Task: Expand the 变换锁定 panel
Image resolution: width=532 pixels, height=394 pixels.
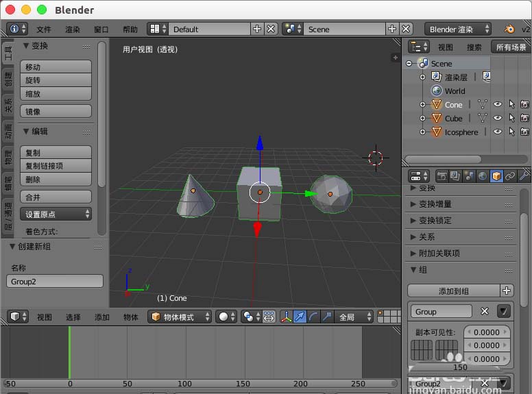Action: pos(461,221)
